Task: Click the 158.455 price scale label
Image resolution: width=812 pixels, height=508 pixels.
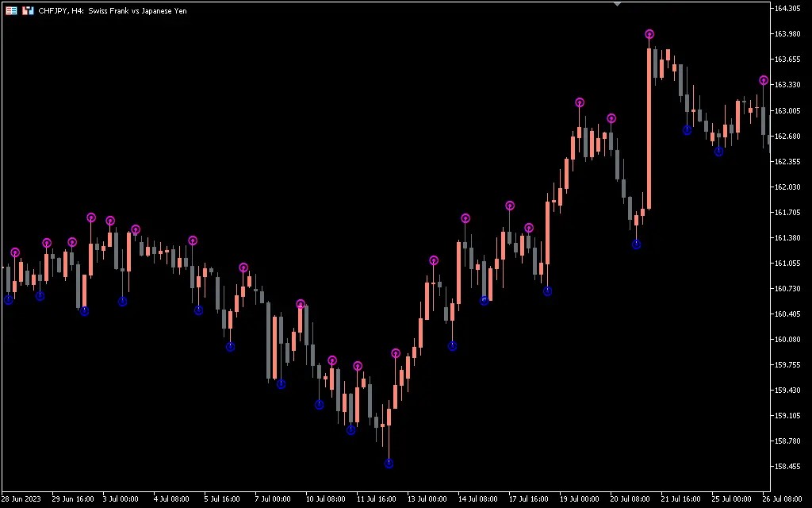Action: tap(787, 467)
